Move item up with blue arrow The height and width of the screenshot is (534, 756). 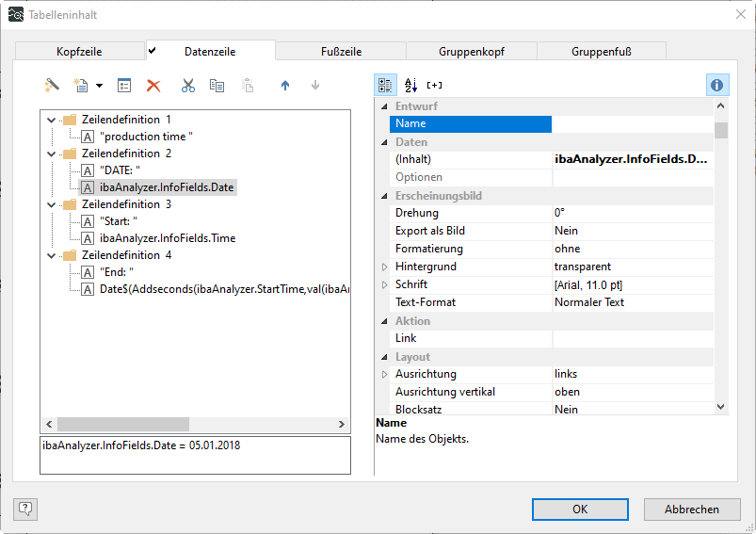[x=285, y=86]
